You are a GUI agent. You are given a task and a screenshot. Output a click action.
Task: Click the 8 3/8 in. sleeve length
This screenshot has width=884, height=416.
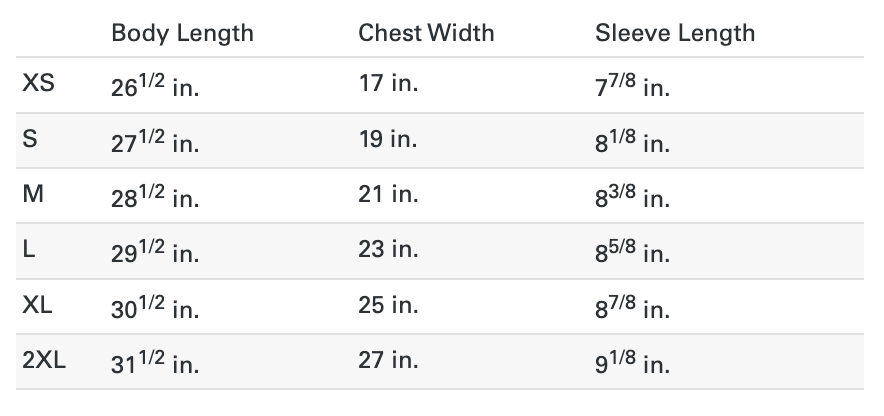[x=632, y=196]
